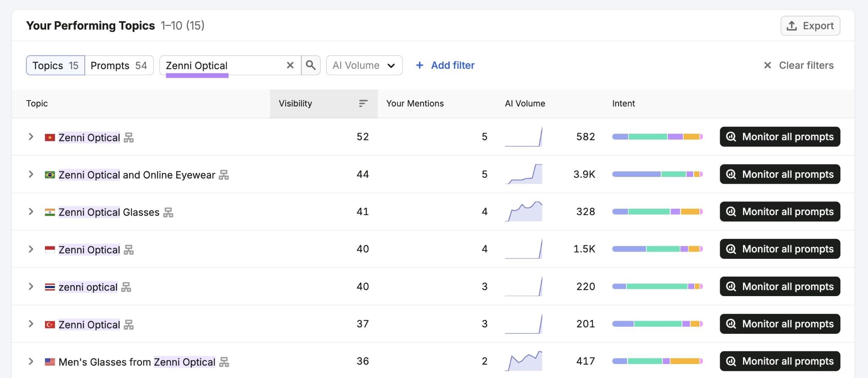The width and height of the screenshot is (868, 378).
Task: Click the visibility value 52
Action: pyautogui.click(x=363, y=137)
